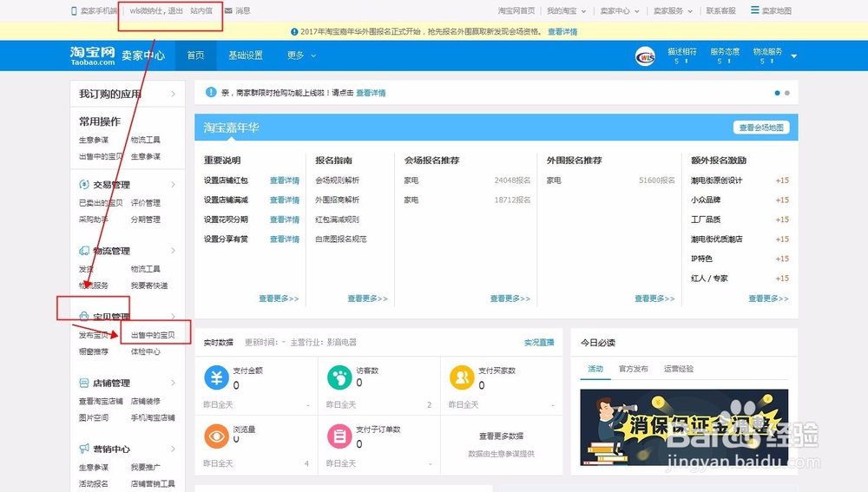Image resolution: width=868 pixels, height=492 pixels.
Task: Click the 卖家地图 menu icon
Action: (x=754, y=10)
